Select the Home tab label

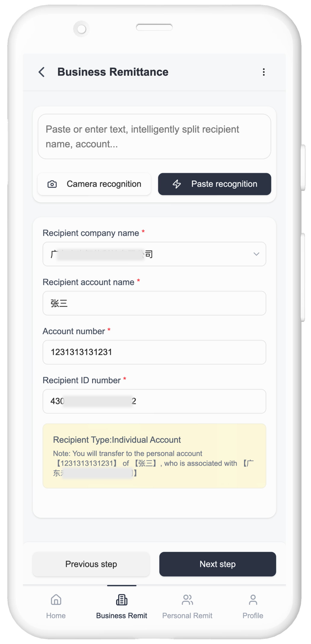coord(56,615)
